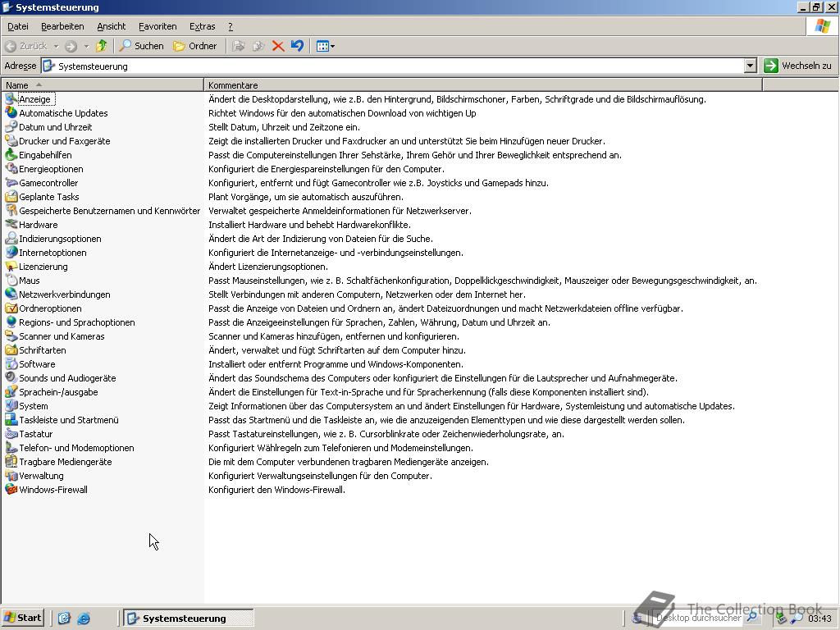Image resolution: width=840 pixels, height=630 pixels.
Task: Open the ? help menu
Action: [x=231, y=26]
